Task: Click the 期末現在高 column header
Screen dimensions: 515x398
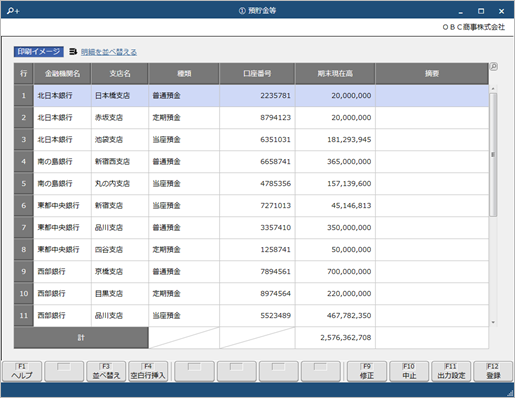Action: click(x=335, y=74)
